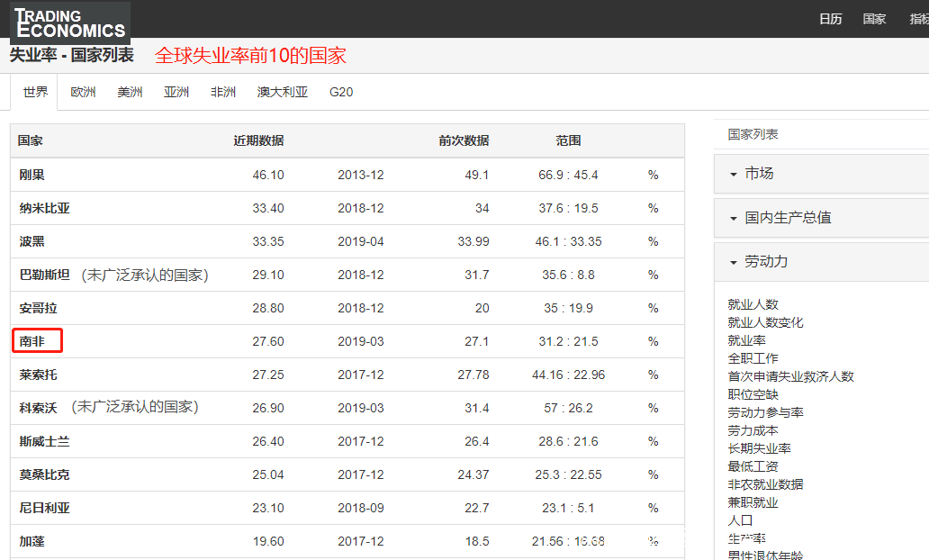Open the 最低工资 sidebar link

[753, 466]
